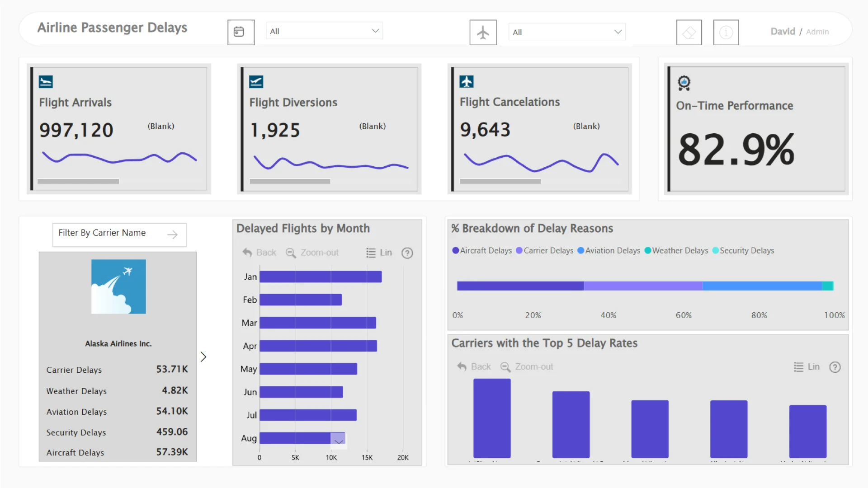Image resolution: width=868 pixels, height=488 pixels.
Task: Click the Apr bar
Action: [x=318, y=346]
